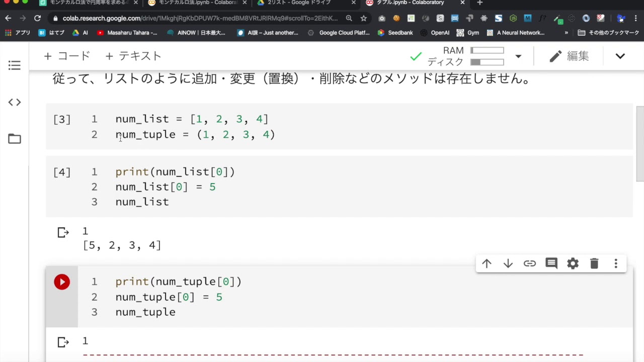Open more cell actions menu

[x=616, y=263]
